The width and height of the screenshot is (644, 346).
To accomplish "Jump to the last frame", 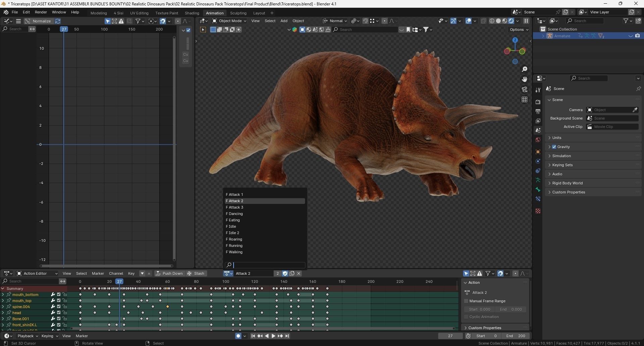I will click(x=287, y=336).
